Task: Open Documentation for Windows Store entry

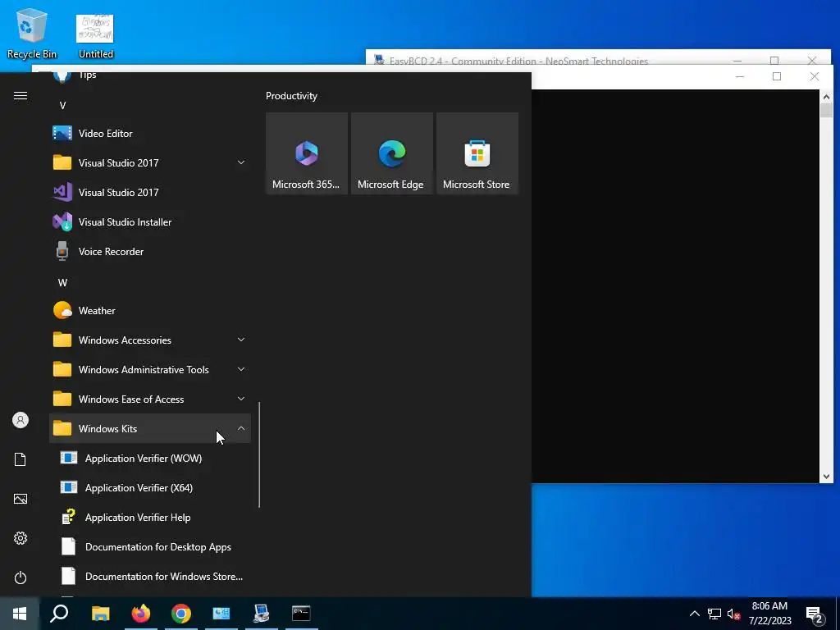Action: click(x=150, y=577)
